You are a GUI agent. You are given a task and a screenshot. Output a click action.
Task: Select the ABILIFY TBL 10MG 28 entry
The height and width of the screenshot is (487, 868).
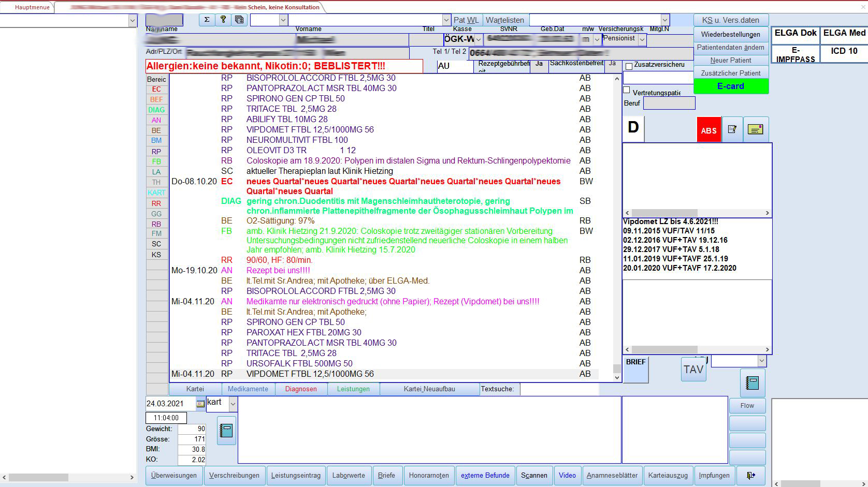[x=287, y=119]
